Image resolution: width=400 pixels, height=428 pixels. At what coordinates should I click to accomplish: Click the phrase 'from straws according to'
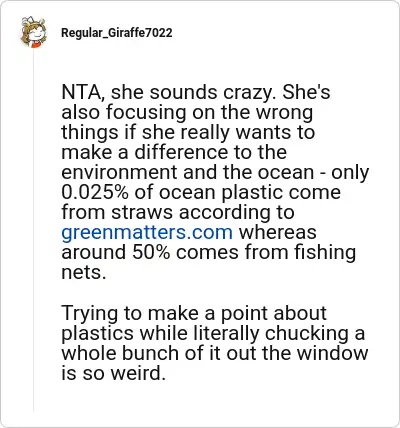coord(178,212)
